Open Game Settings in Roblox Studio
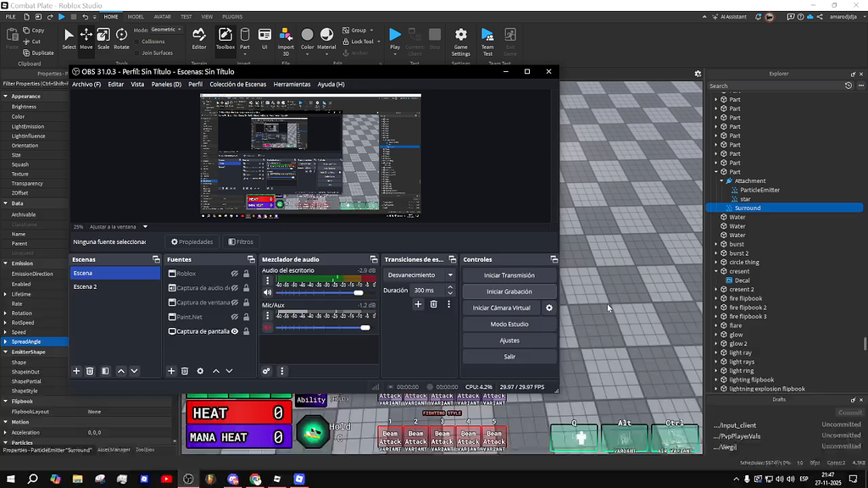This screenshot has width=868, height=488. coord(460,42)
